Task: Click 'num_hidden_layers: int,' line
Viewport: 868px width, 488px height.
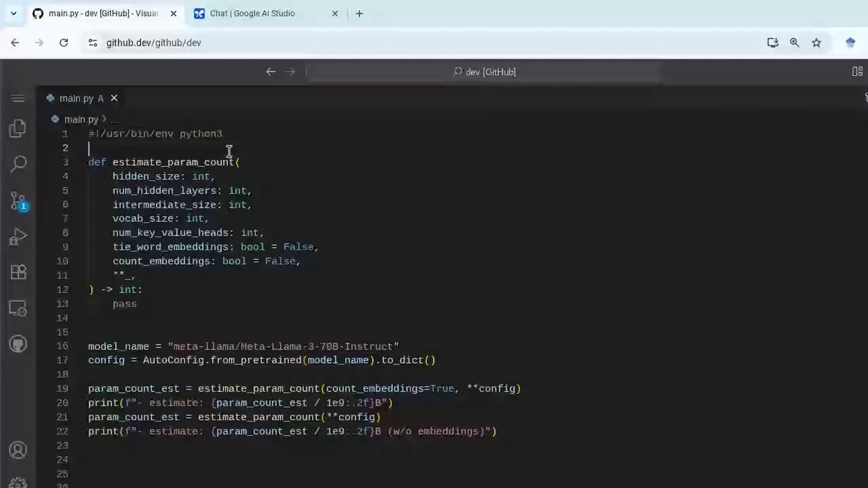Action: (x=182, y=191)
